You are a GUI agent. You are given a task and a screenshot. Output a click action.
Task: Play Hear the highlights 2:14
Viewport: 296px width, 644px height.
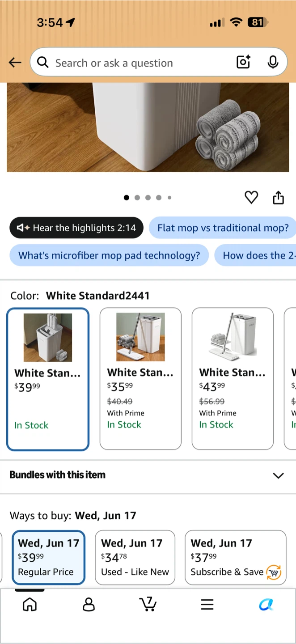(76, 228)
